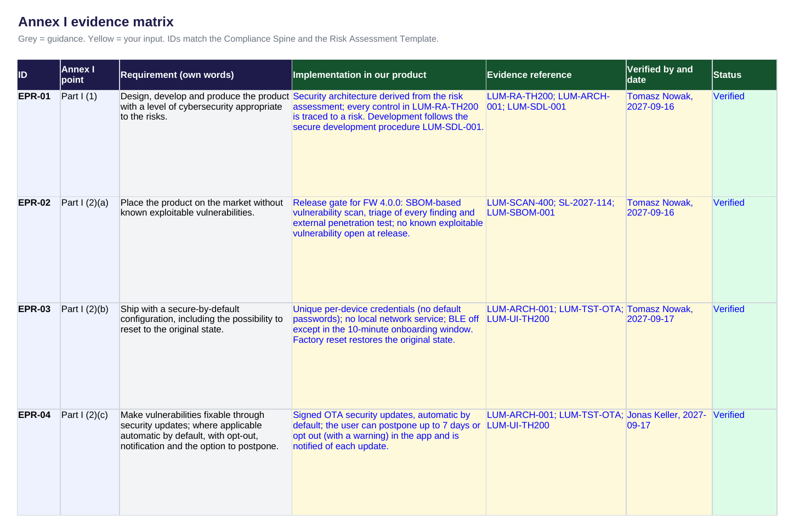The image size is (794, 532).
Task: Click the Verified status for EPR-04
Action: coord(745,462)
